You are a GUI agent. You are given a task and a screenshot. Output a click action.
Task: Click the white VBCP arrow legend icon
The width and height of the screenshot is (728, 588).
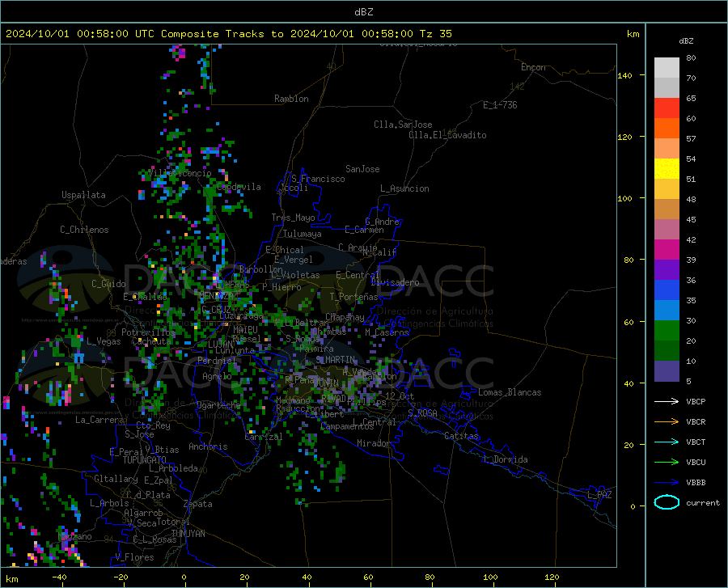click(x=667, y=401)
